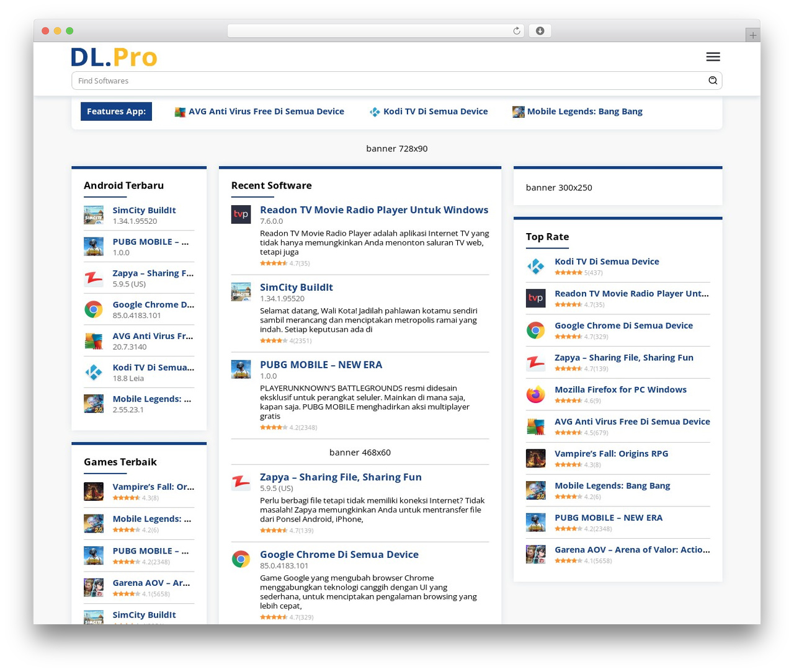Screen dimensions: 794x672
Task: Click tvp Readon icon in Recent Software
Action: [241, 214]
